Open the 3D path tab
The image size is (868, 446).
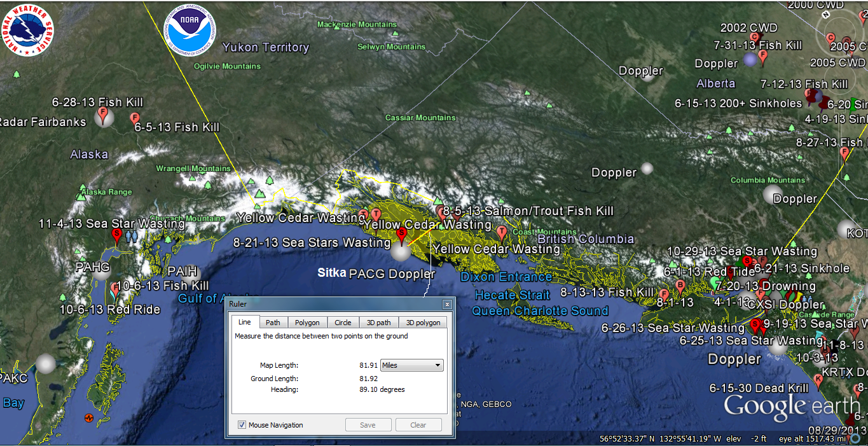coord(379,323)
